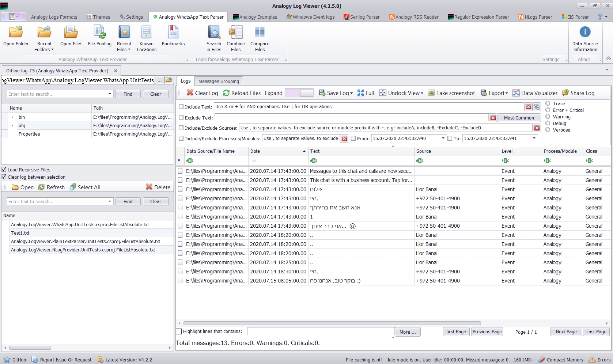Enable the Exclude Text checkbox
Image resolution: width=613 pixels, height=364 pixels.
click(x=181, y=118)
